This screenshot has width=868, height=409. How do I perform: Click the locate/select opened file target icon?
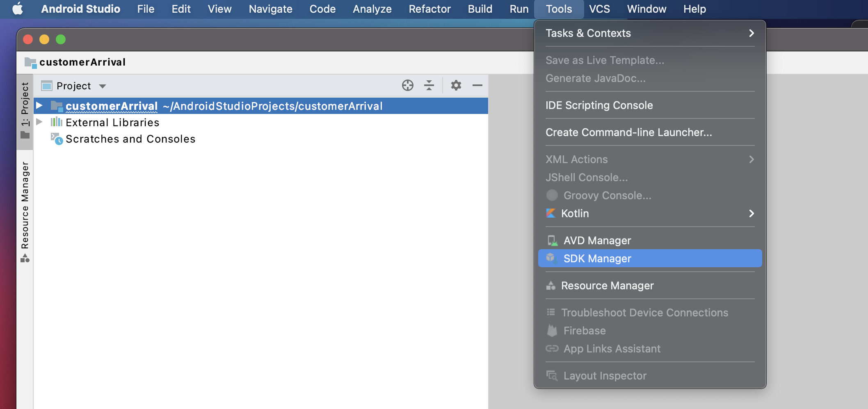[407, 85]
